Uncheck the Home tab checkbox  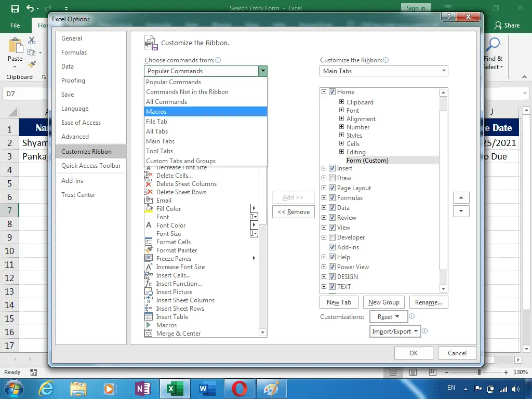click(332, 91)
